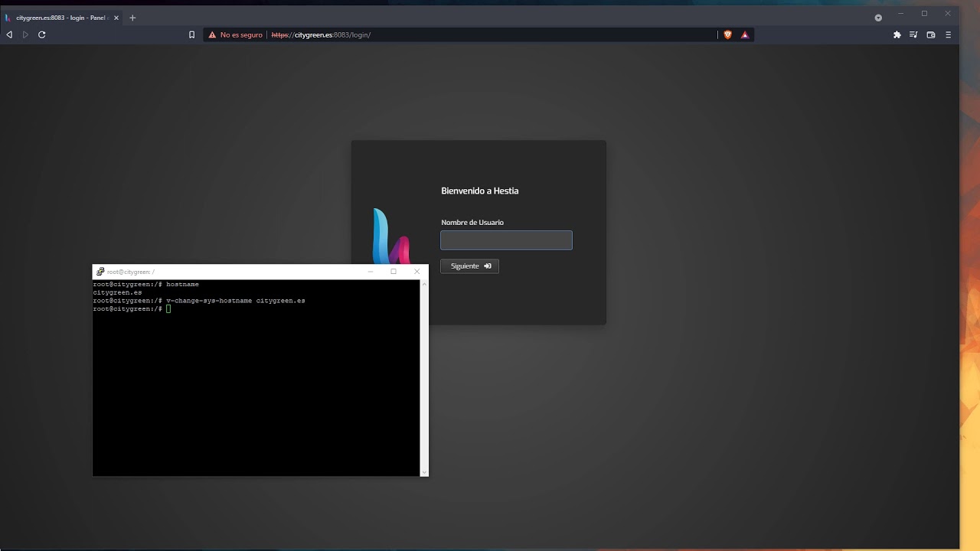The height and width of the screenshot is (551, 980).
Task: Open Brave Shields lion icon
Action: tap(727, 34)
